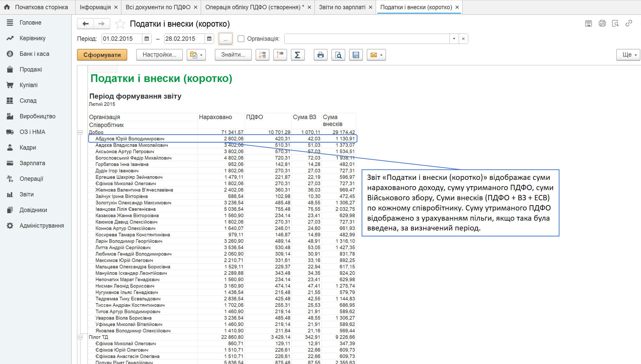The image size is (641, 364).
Task: Enable the Організація filter checkbox
Action: pyautogui.click(x=241, y=39)
